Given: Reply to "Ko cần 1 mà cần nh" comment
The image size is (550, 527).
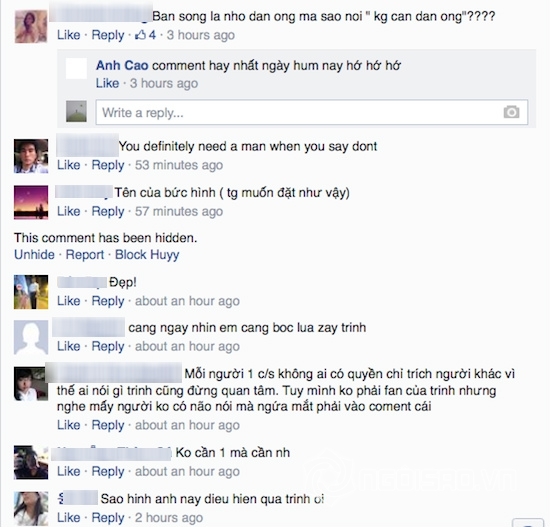Looking at the screenshot, I should (108, 471).
